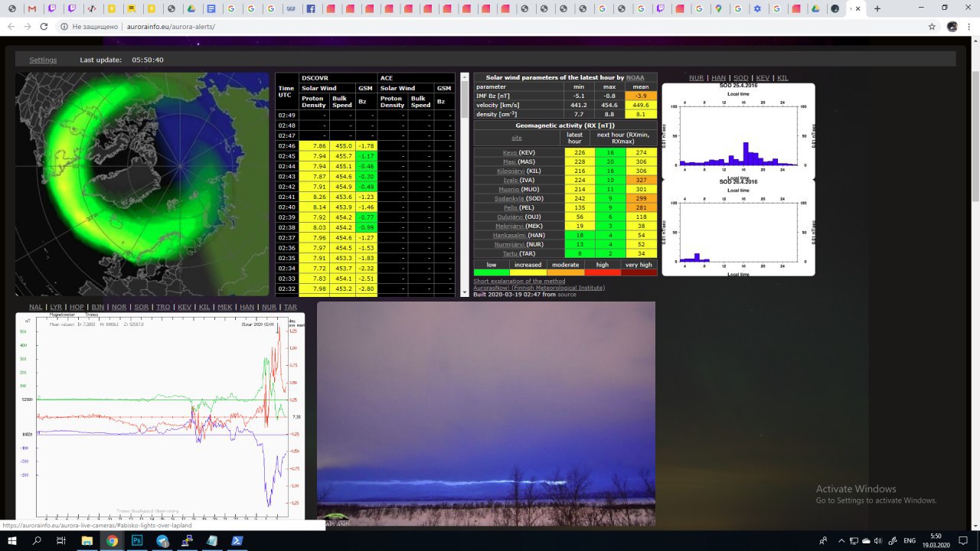Open the browser profile avatar
The height and width of the screenshot is (551, 980).
[x=952, y=26]
